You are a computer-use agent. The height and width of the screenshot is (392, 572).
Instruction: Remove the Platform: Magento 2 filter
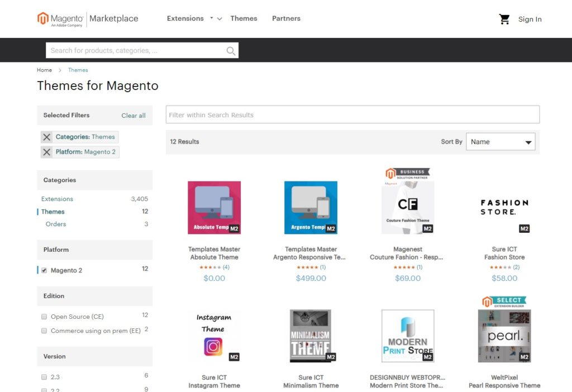(x=47, y=152)
